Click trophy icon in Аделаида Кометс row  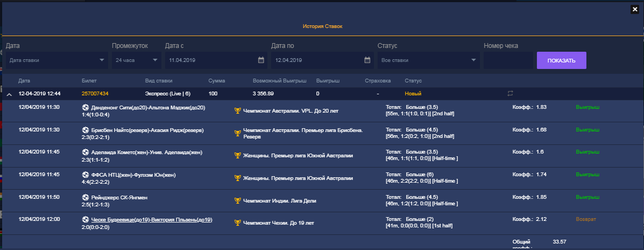(237, 155)
